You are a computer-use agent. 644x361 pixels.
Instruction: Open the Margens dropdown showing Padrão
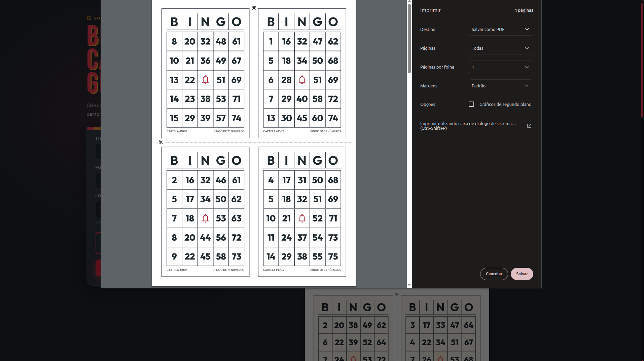(501, 86)
